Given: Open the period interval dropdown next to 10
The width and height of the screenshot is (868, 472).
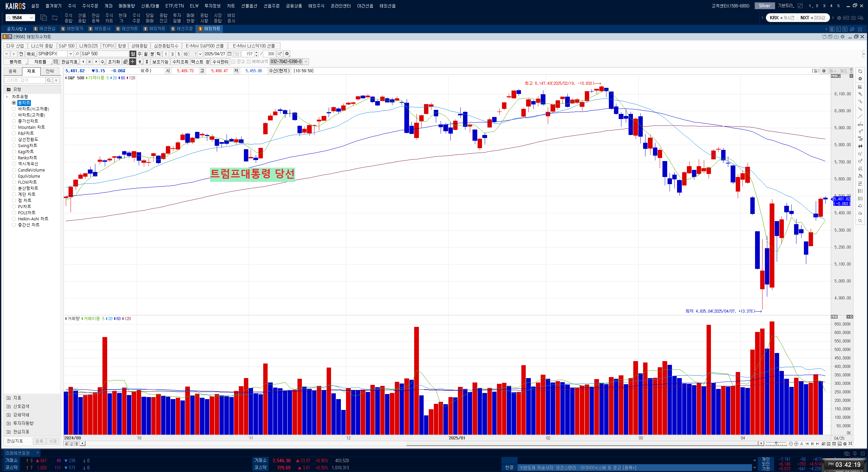Looking at the screenshot, I should pyautogui.click(x=200, y=54).
